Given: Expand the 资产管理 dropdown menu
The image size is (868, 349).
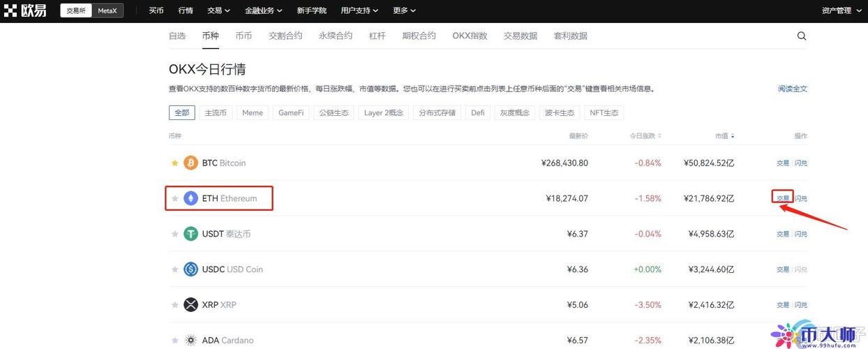Looking at the screenshot, I should [841, 10].
